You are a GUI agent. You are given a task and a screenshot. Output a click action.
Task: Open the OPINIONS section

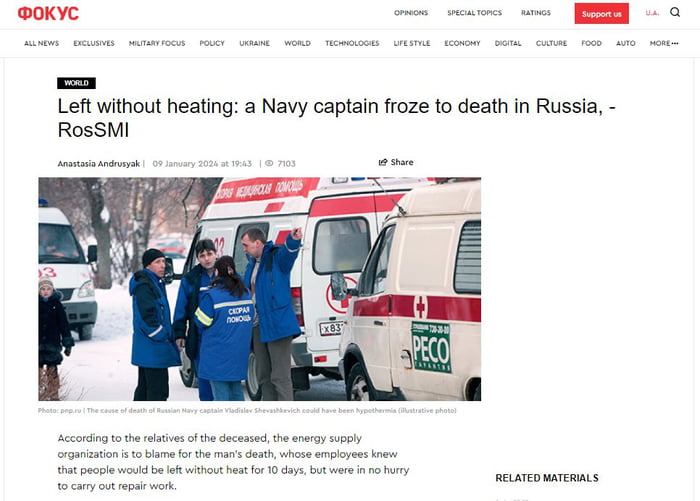[411, 13]
